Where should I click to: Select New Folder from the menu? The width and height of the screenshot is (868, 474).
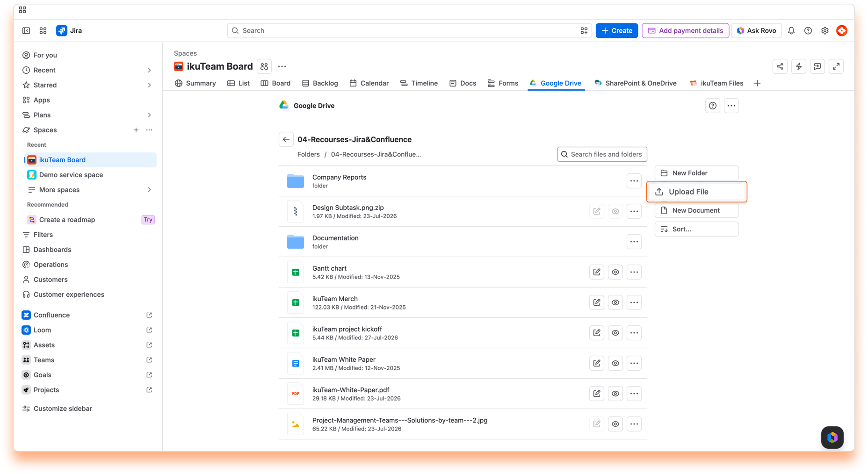coord(697,173)
